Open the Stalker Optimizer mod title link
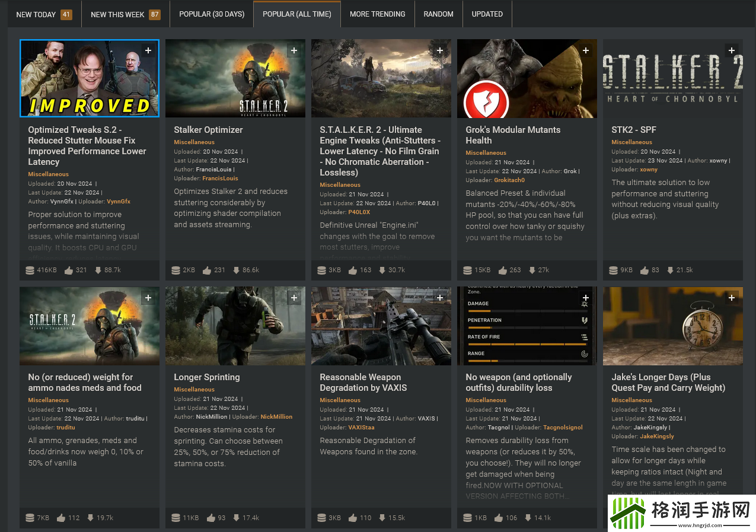 pyautogui.click(x=208, y=130)
